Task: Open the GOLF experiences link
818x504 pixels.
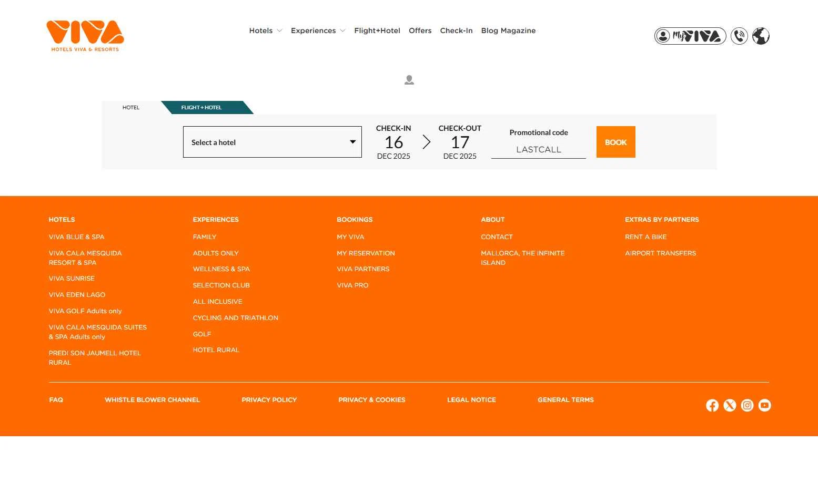Action: point(202,334)
